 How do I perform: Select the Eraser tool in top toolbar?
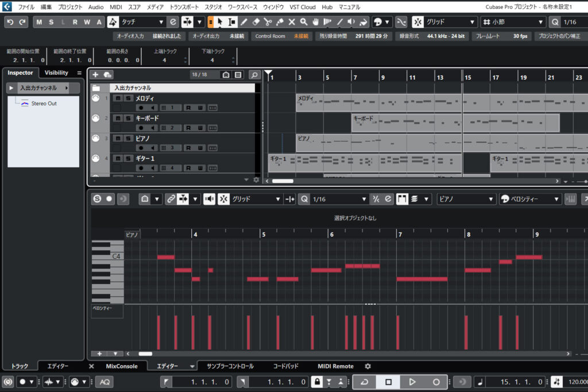pos(256,22)
